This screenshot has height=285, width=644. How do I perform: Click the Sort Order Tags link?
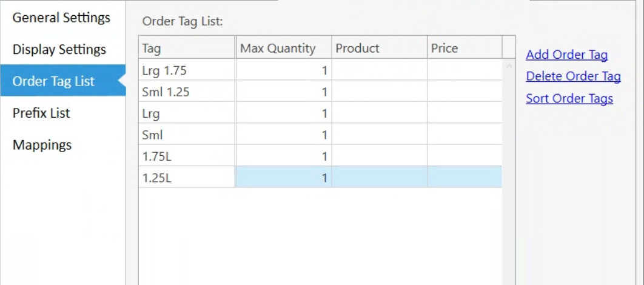[x=569, y=99]
